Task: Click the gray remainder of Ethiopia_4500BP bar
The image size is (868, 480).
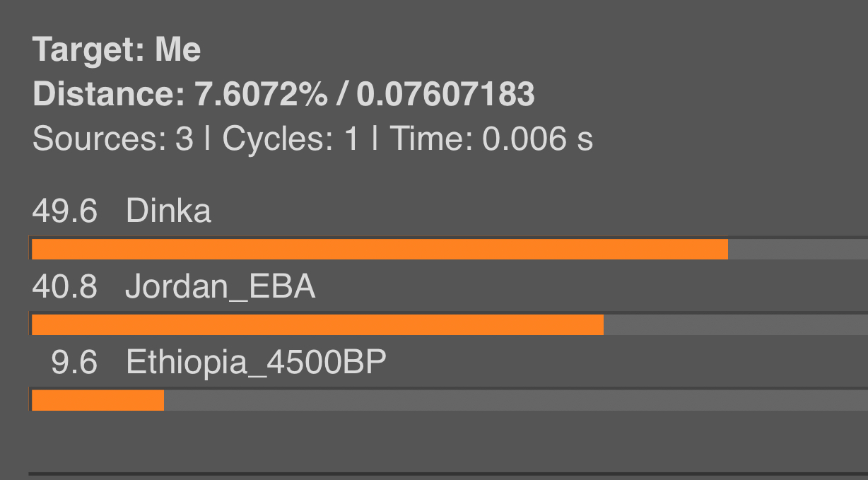Action: (x=516, y=400)
